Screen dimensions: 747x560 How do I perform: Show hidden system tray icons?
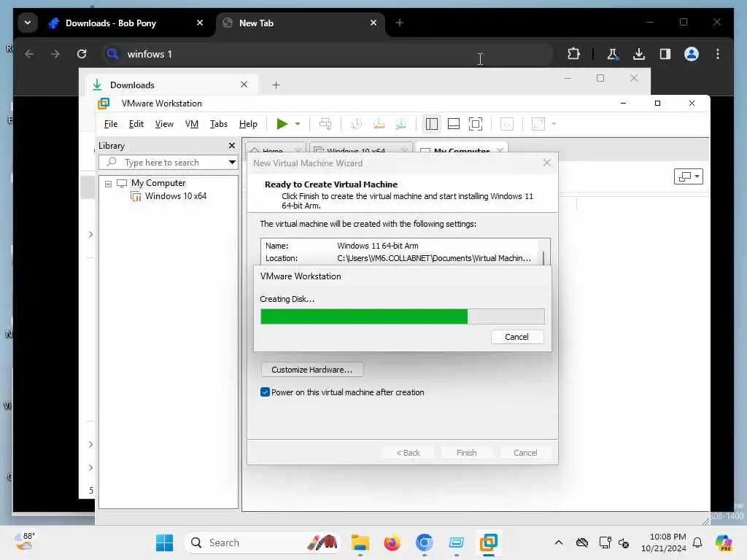[559, 542]
